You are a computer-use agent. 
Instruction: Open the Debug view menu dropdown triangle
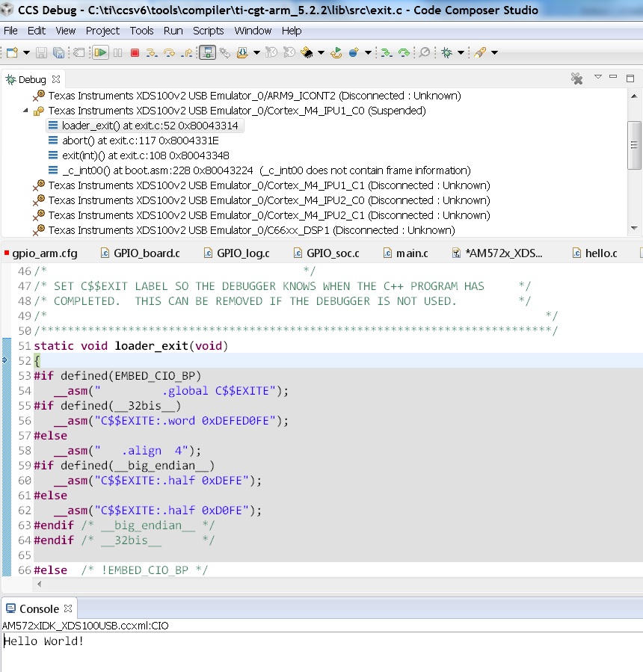[597, 77]
